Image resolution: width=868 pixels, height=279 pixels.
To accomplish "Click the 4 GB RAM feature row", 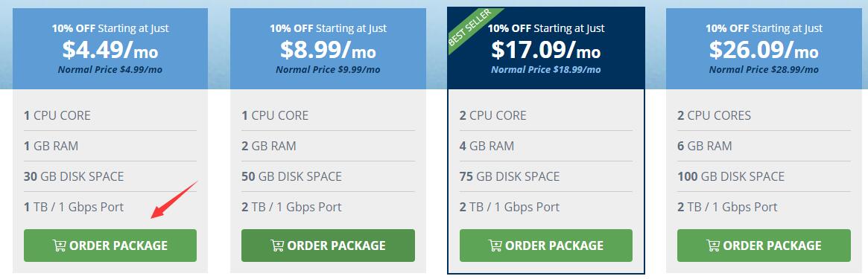I will 546,147.
